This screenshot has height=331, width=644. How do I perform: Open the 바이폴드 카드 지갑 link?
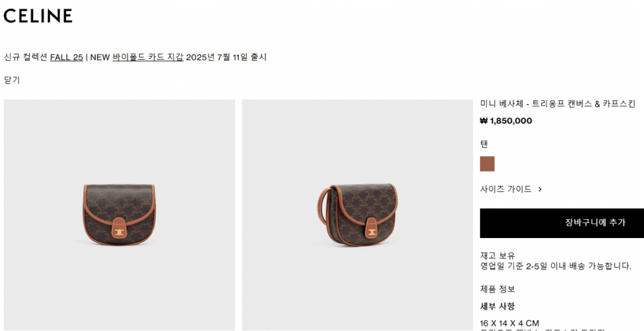click(148, 57)
